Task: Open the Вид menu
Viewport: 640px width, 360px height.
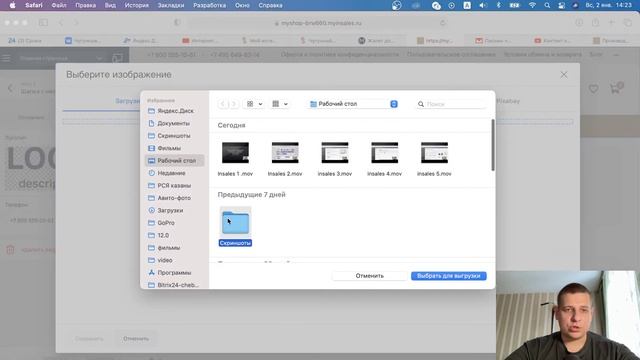Action: [110, 5]
